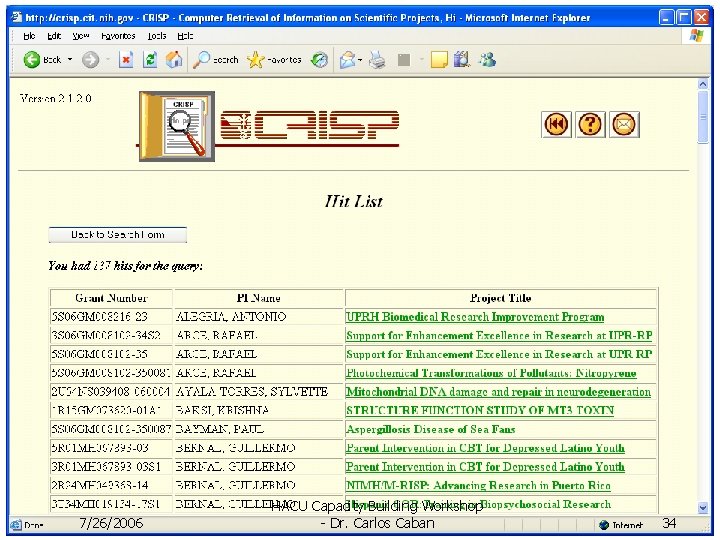Click the scrollbar up arrow
Viewport: 720px width, 540px height.
[703, 84]
